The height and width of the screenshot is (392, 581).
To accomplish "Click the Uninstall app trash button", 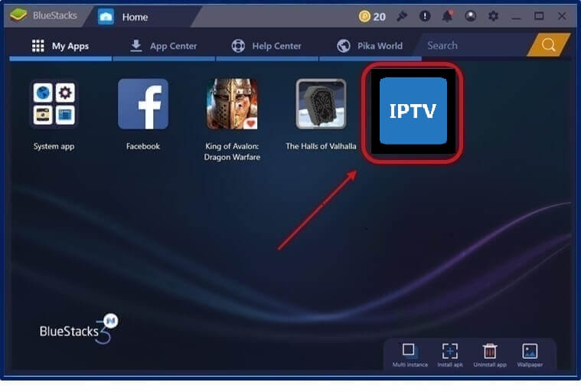I will (x=490, y=355).
